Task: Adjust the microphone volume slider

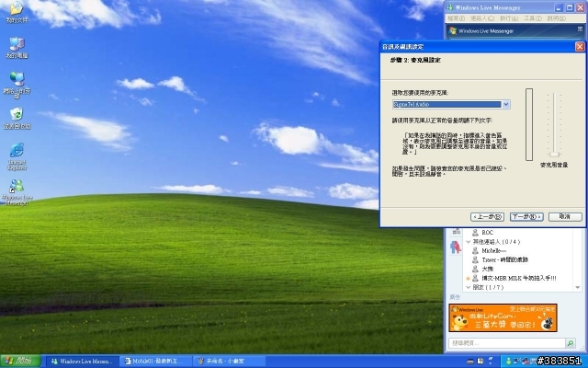Action: coord(554,155)
